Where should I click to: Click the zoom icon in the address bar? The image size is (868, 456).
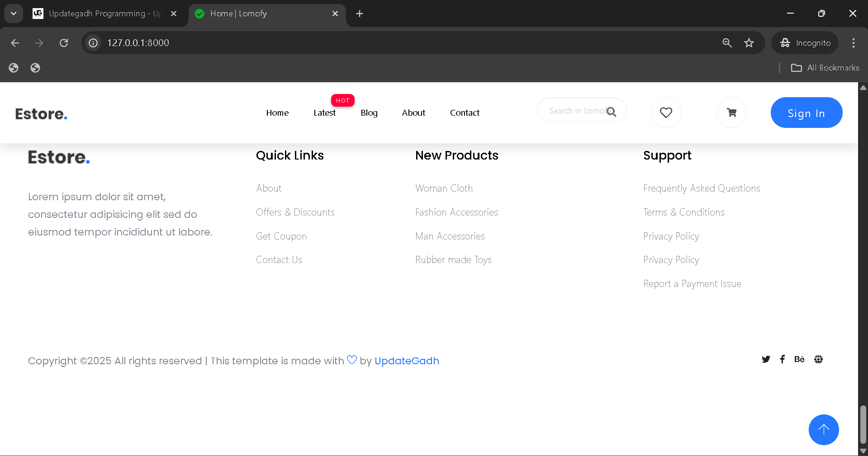click(x=726, y=42)
